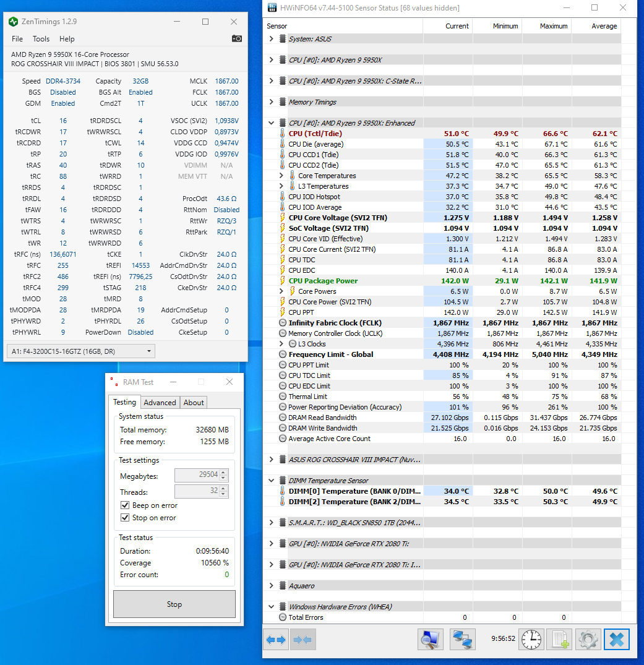The width and height of the screenshot is (644, 665).
Task: Click lightning icon beside CPU Package Power
Action: coord(283,280)
